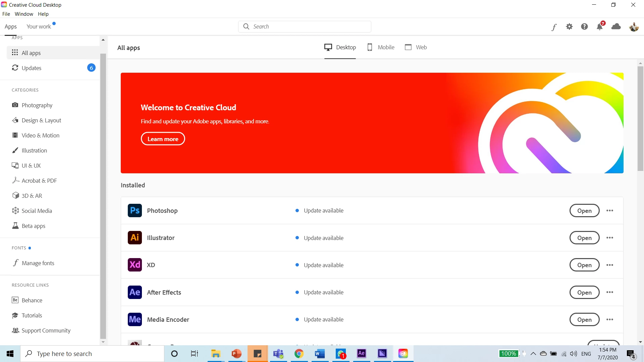Open Creative Cloud preferences gear icon
Image resolution: width=644 pixels, height=362 pixels.
tap(569, 26)
